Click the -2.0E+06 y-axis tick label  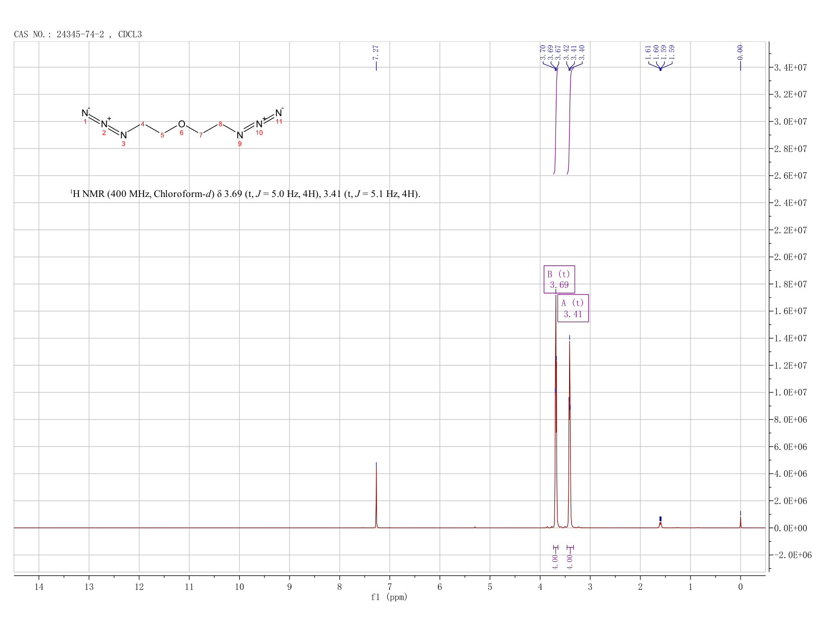(792, 555)
